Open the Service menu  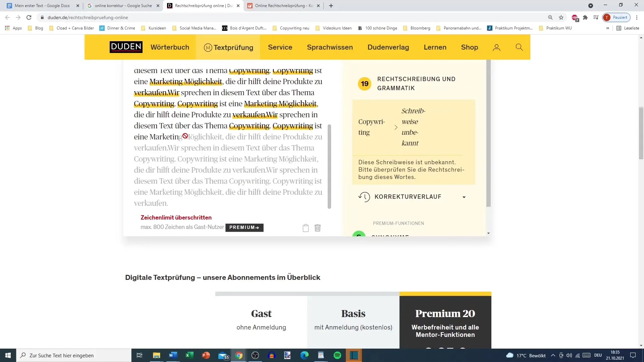pyautogui.click(x=280, y=47)
